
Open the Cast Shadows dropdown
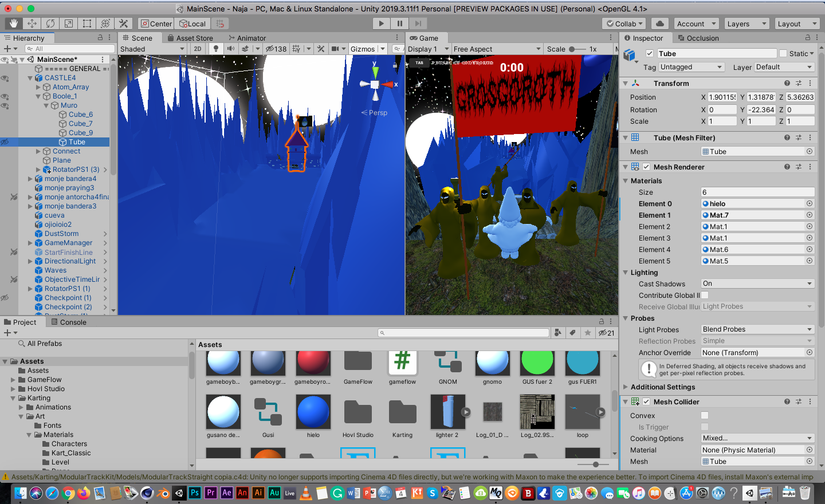pos(757,283)
